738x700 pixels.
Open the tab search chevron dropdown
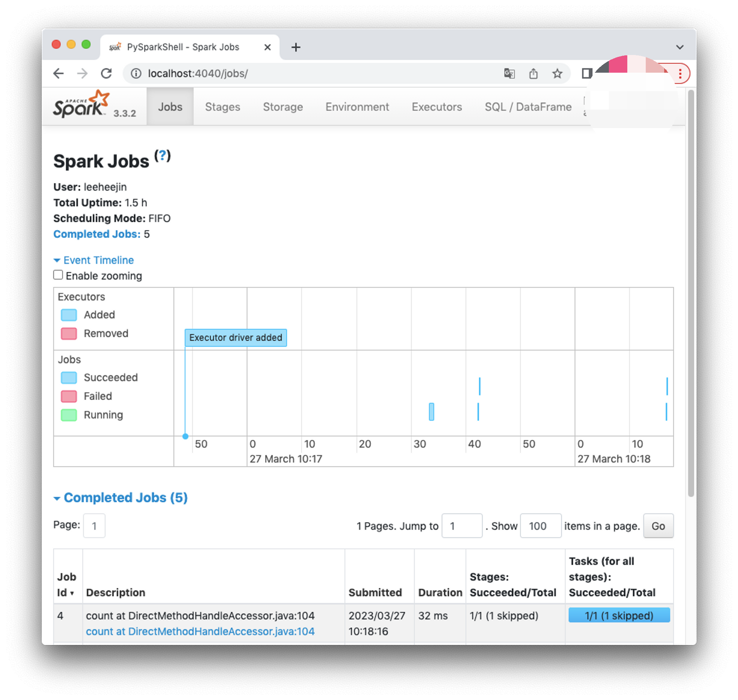click(x=679, y=47)
